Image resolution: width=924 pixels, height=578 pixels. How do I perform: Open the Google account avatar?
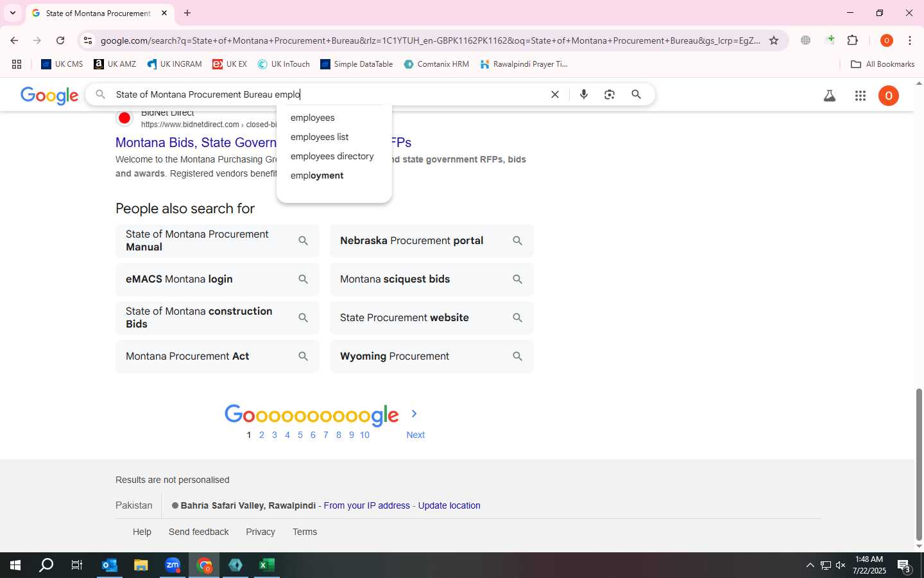point(889,96)
